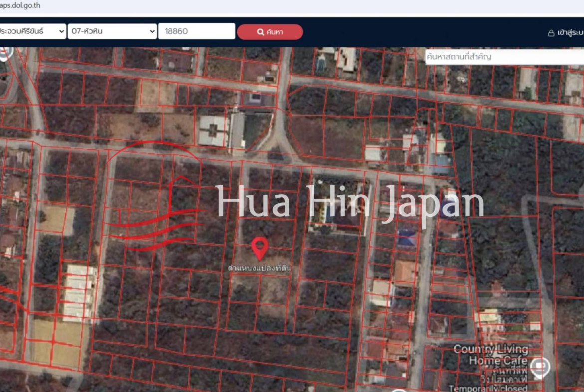584x392 pixels.
Task: Click Country Living Home Cafe map marker
Action: click(540, 366)
